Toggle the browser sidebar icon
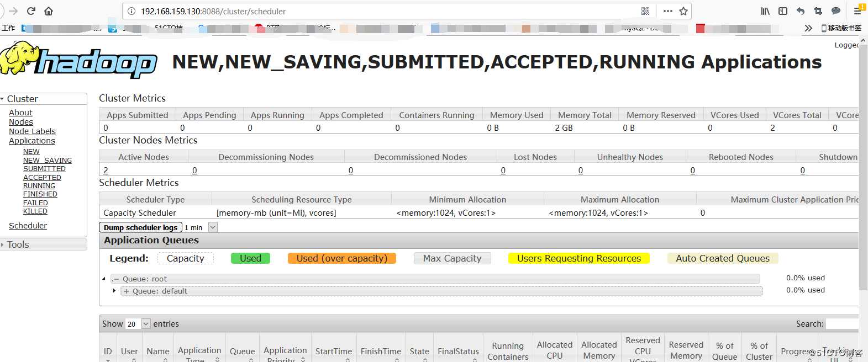This screenshot has width=868, height=362. (783, 11)
